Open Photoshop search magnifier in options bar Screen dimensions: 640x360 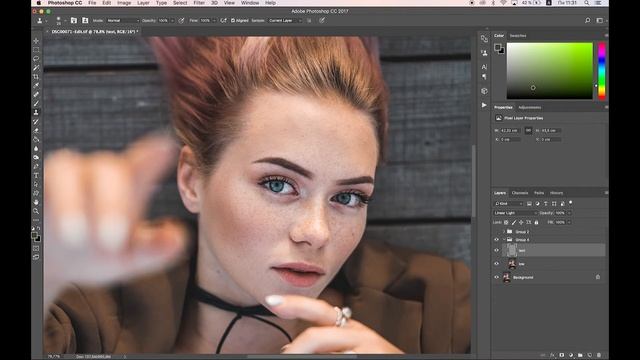click(x=587, y=20)
